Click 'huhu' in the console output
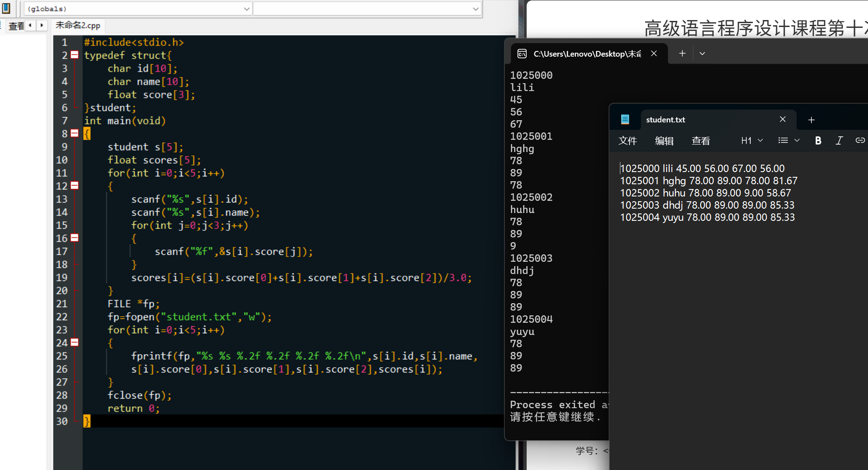Viewport: 868px width, 470px height. pyautogui.click(x=522, y=210)
